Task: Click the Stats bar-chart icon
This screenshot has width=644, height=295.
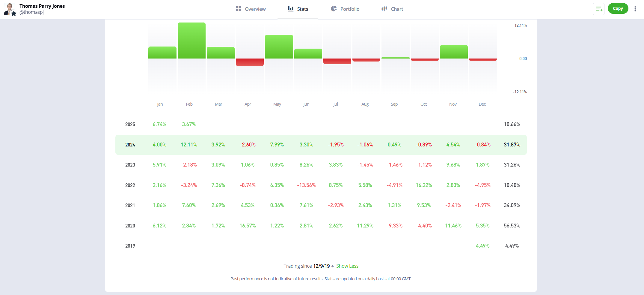Action: coord(290,9)
